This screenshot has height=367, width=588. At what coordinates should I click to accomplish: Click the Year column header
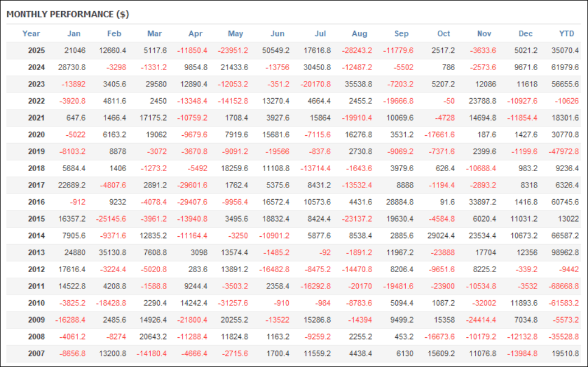tap(31, 34)
